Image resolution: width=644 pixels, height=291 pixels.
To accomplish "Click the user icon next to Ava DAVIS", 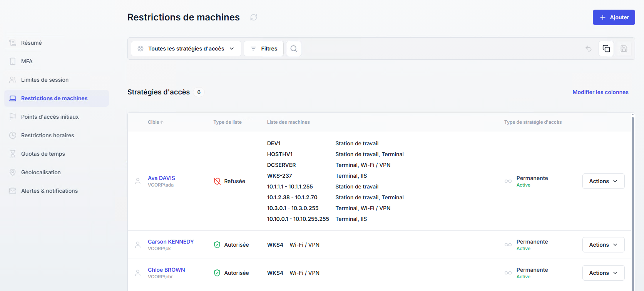I will pos(138,181).
